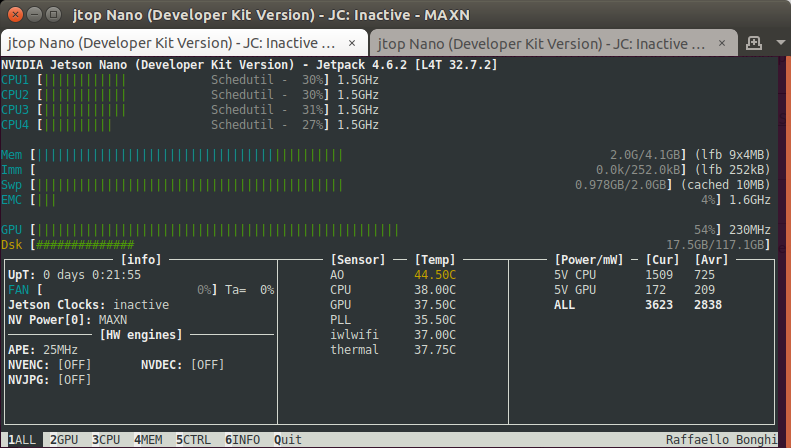Select the 1ALL page in jtop
791x448 pixels.
click(x=22, y=440)
